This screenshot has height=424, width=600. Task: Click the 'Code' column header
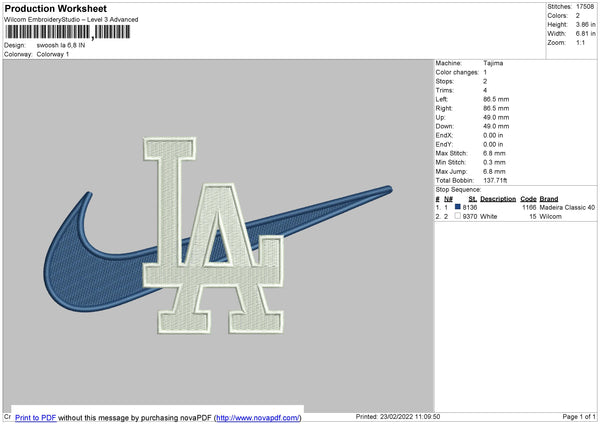[528, 199]
